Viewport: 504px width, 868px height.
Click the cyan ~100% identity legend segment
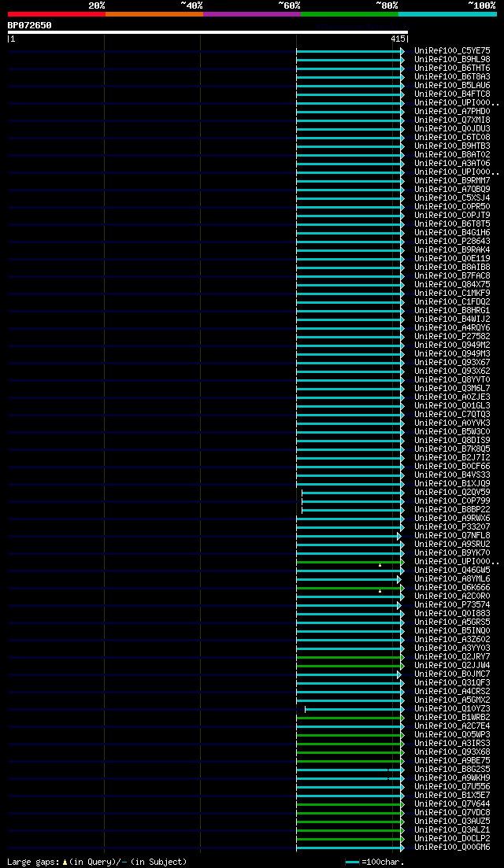[447, 14]
